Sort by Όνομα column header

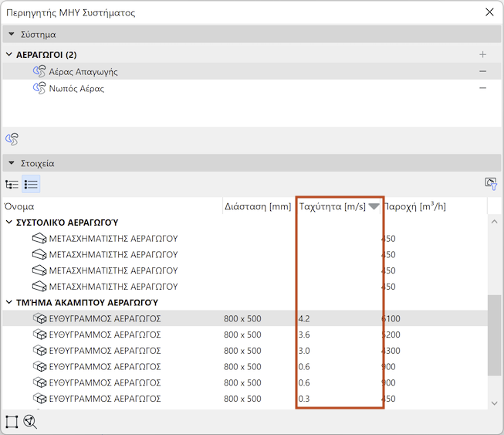pos(19,207)
